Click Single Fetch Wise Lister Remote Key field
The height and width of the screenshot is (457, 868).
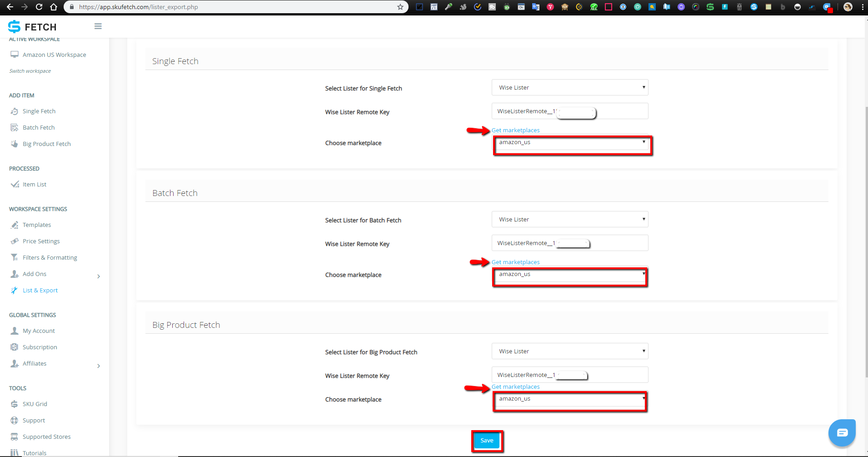point(570,111)
